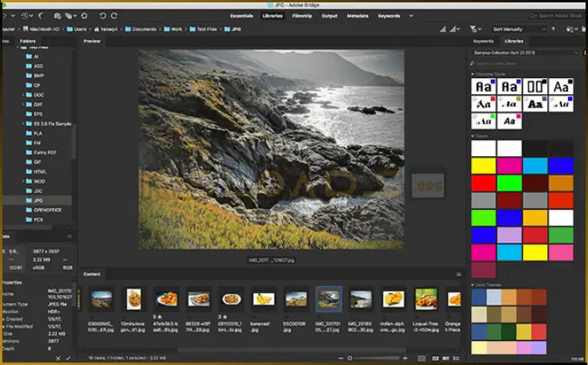
Task: Expand the INDD folder
Action: (23, 181)
